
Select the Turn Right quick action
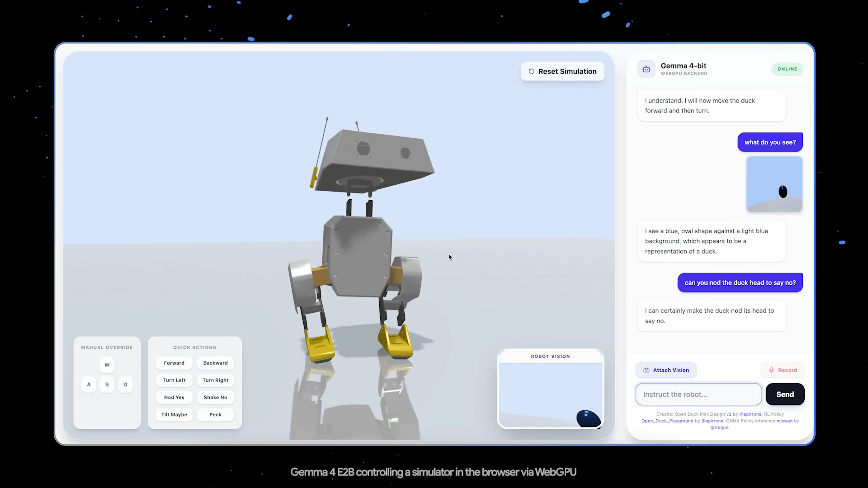(x=215, y=380)
